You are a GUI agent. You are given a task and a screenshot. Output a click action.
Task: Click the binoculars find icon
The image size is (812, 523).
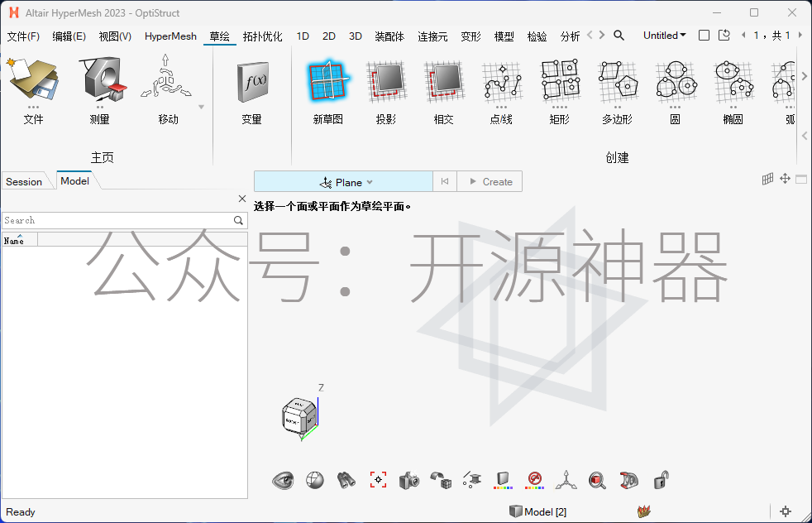346,481
